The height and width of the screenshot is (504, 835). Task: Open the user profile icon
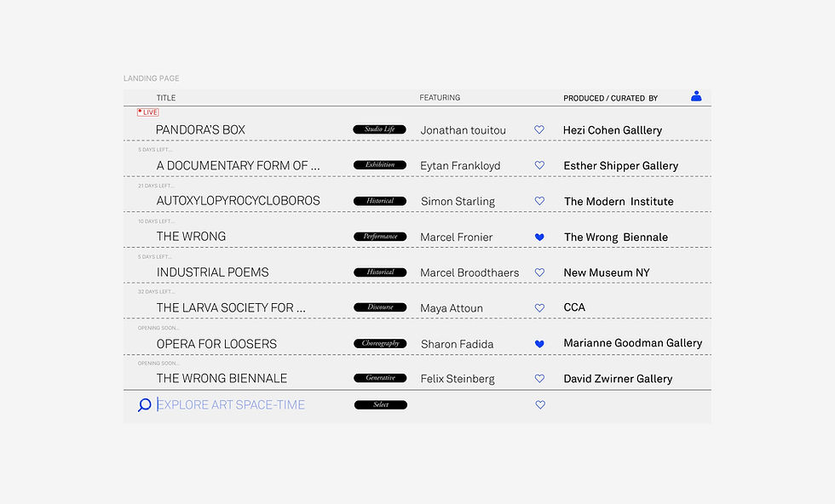pos(696,96)
